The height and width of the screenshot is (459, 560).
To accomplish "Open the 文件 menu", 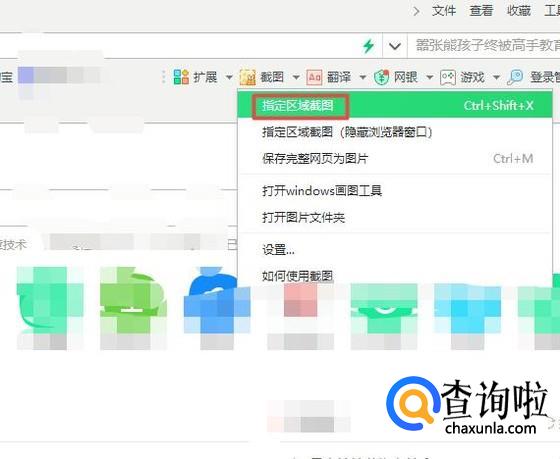I will pyautogui.click(x=444, y=11).
